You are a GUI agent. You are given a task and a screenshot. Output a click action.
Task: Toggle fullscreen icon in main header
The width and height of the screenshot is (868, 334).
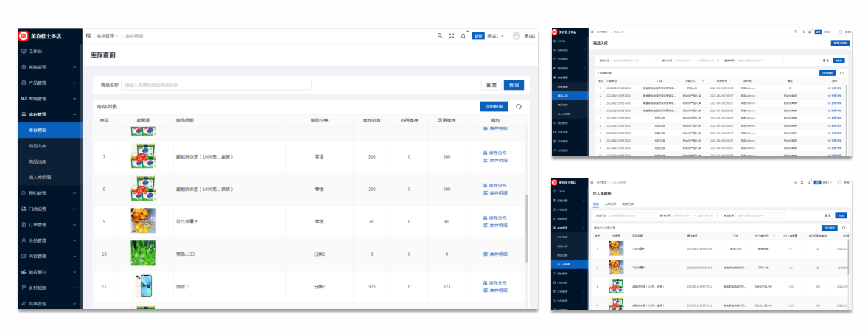pyautogui.click(x=452, y=35)
